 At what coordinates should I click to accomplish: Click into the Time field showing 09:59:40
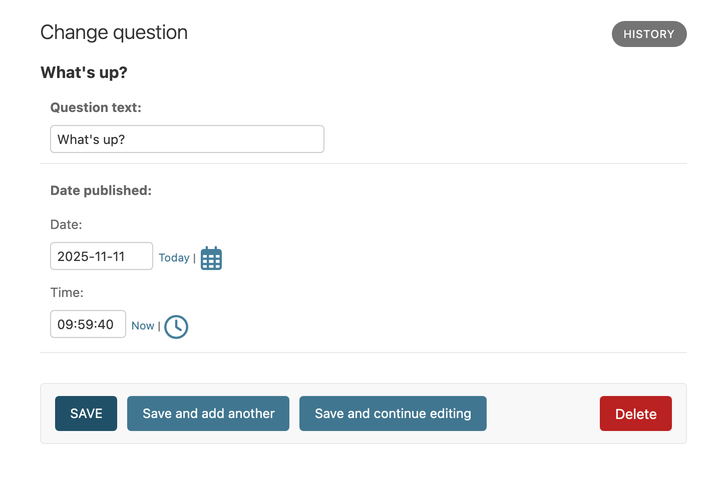[x=88, y=324]
